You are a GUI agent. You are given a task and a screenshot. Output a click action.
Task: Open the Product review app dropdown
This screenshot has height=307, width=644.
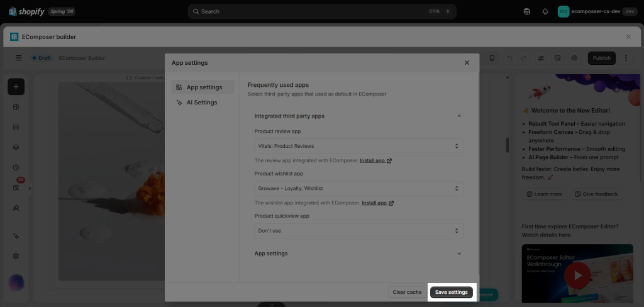point(358,146)
